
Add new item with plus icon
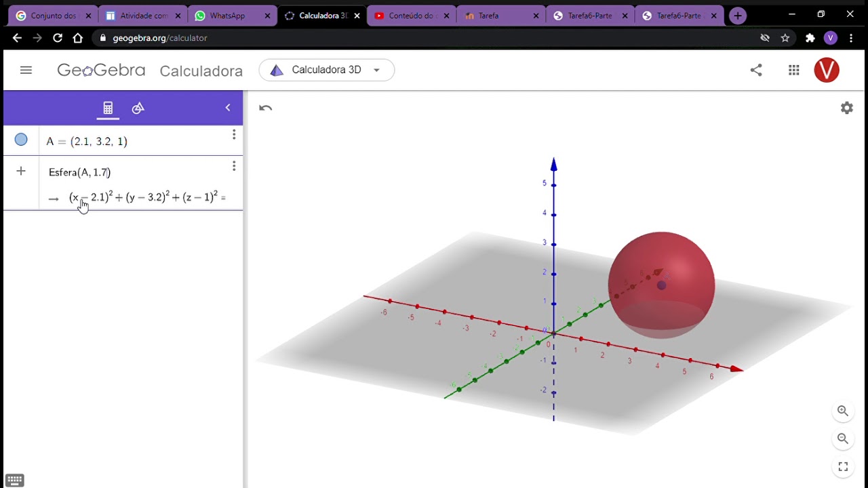tap(21, 171)
